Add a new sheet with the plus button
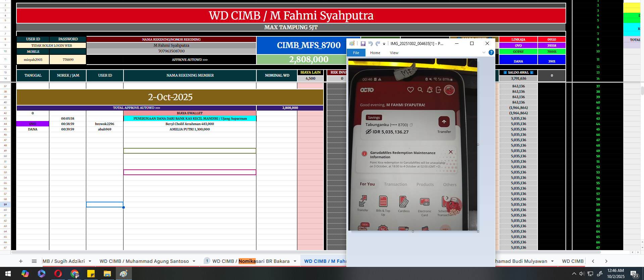Viewport: 644px width, 280px height. (21, 261)
